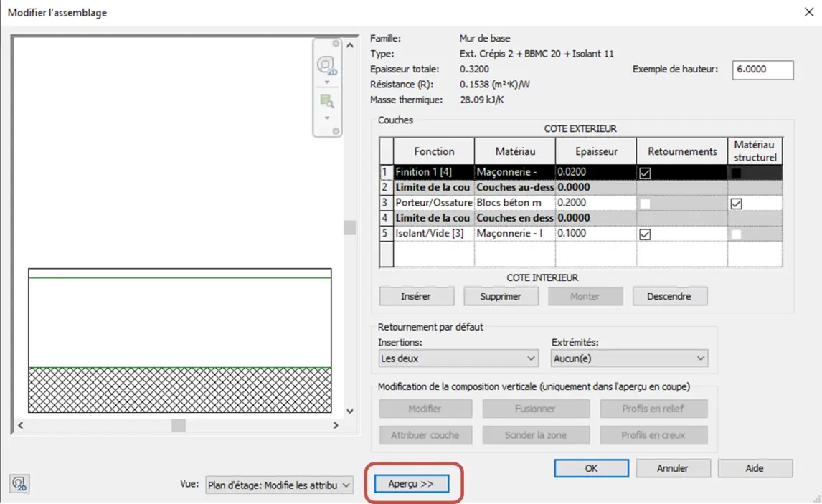Cancel the dialog with Annuler
The image size is (822, 504).
click(x=673, y=468)
